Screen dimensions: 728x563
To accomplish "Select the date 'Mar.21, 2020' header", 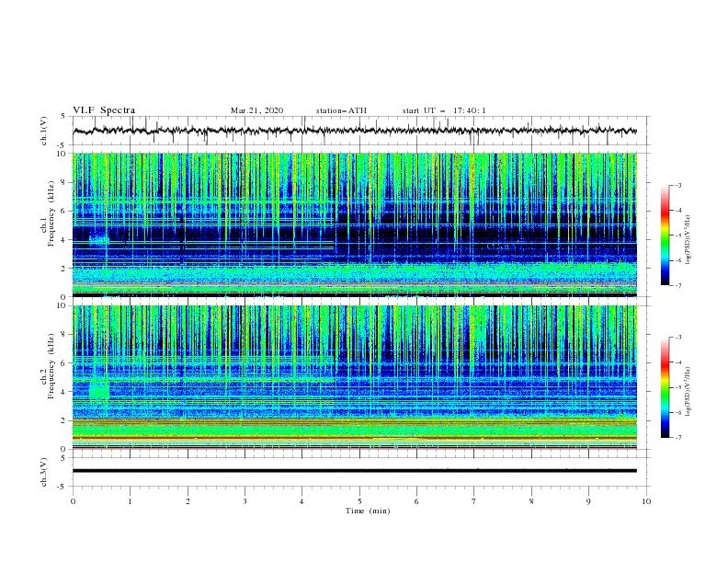I will coord(256,110).
